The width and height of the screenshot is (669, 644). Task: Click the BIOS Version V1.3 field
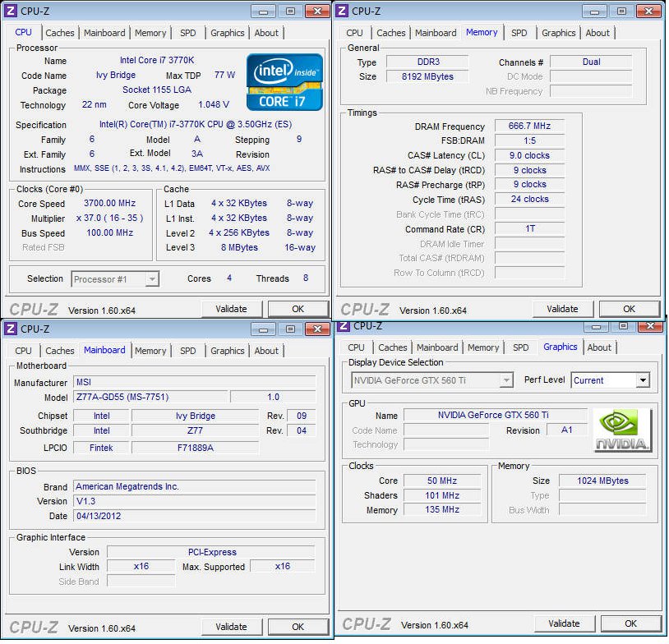coord(195,501)
